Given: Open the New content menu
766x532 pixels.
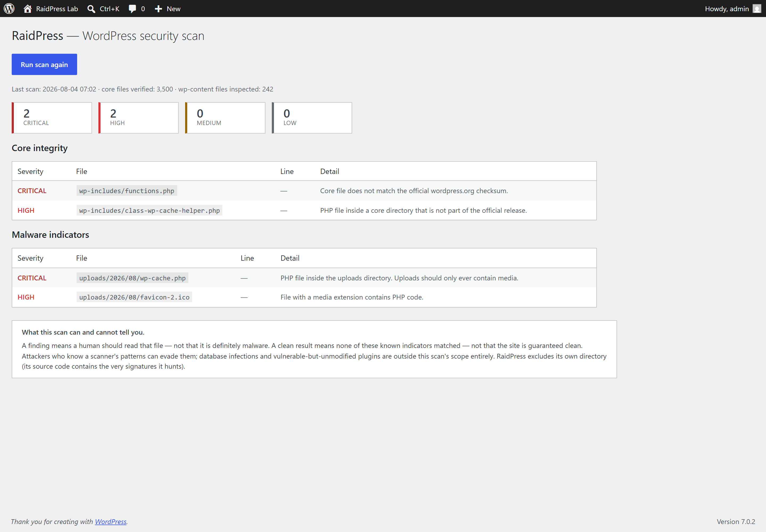Looking at the screenshot, I should [168, 9].
